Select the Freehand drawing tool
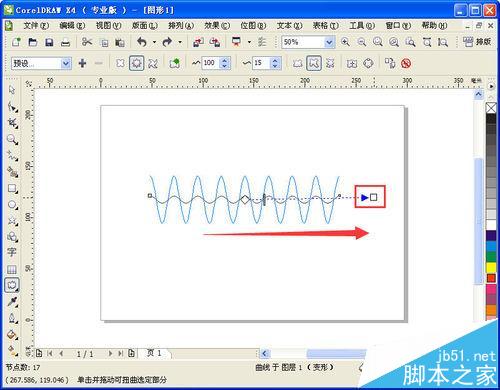500x390 pixels. pos(12,156)
